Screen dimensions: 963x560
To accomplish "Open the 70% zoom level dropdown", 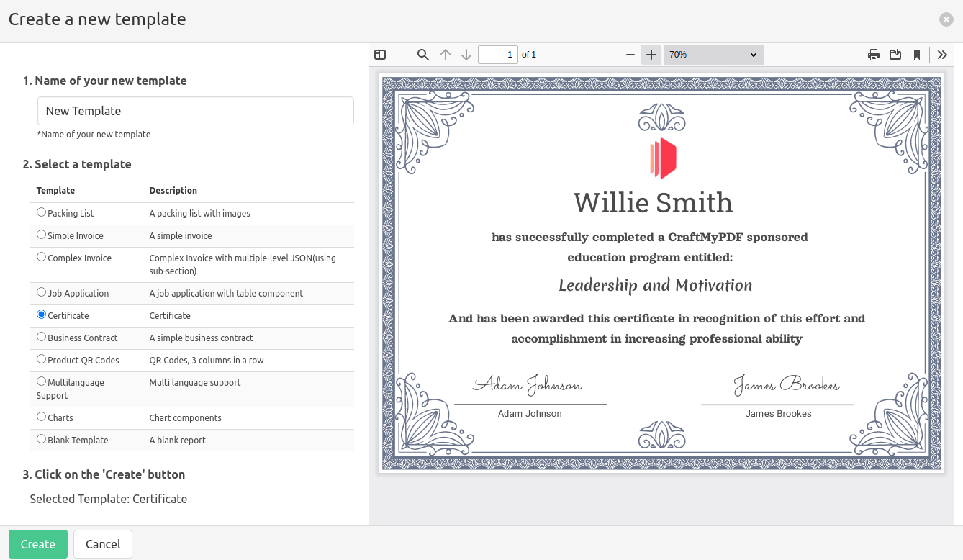I will [x=713, y=55].
